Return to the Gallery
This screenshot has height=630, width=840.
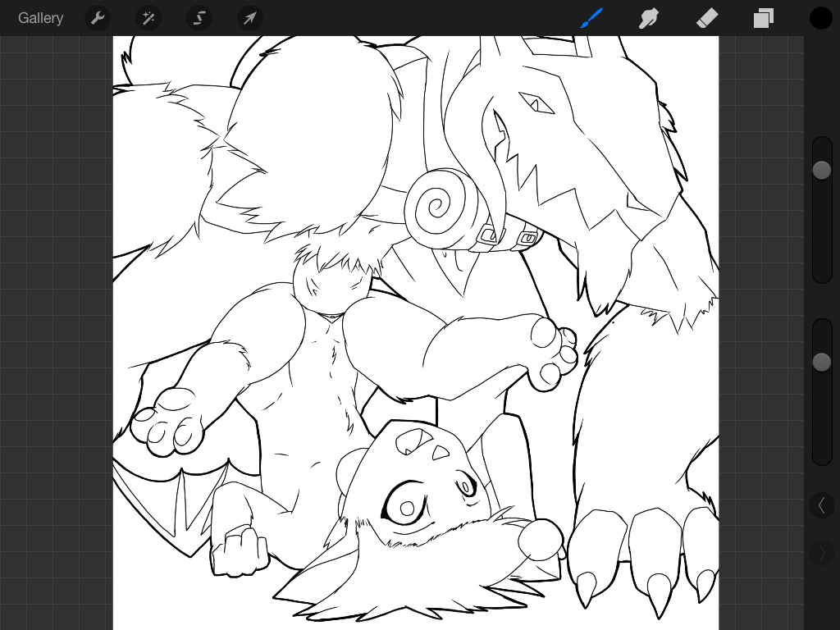click(41, 18)
